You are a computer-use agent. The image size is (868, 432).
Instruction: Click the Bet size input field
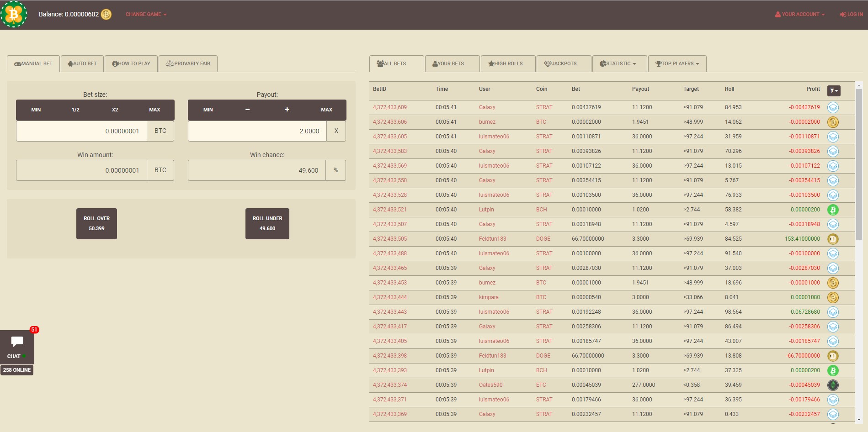coord(81,131)
